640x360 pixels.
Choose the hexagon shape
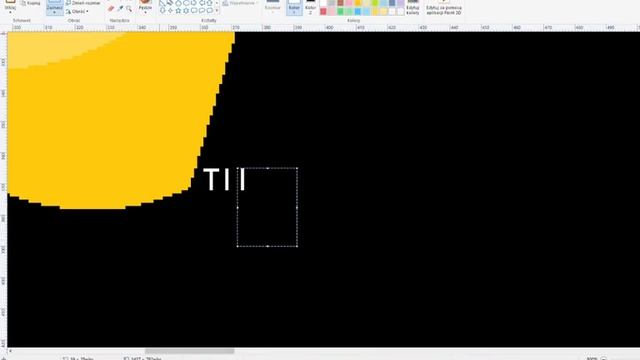(186, 3)
